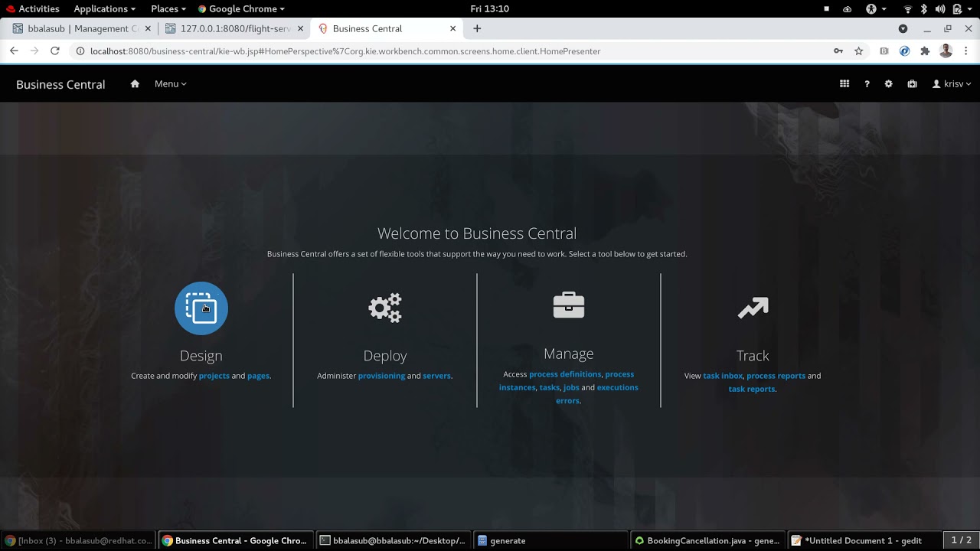
Task: Click the Track heading
Action: [x=753, y=355]
